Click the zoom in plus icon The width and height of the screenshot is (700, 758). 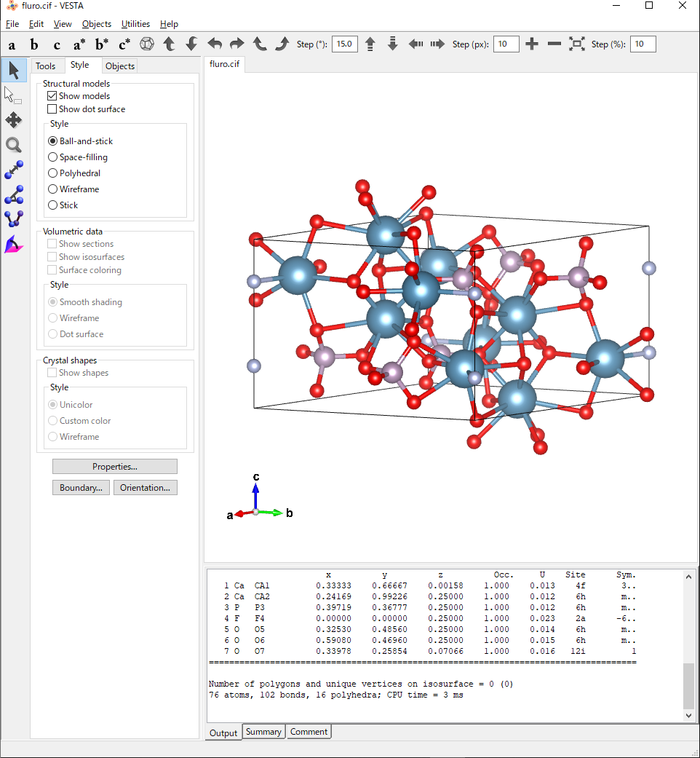point(532,44)
